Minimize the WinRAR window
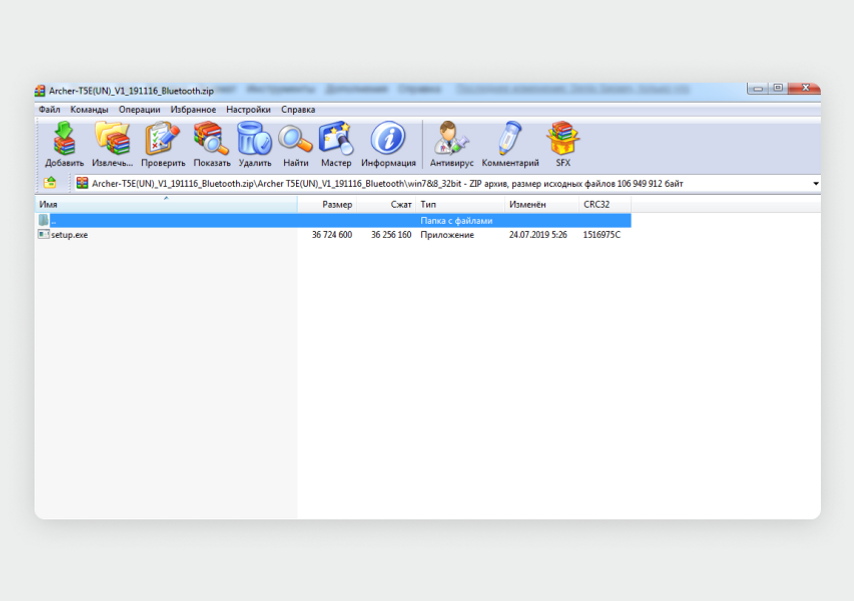 (x=758, y=88)
